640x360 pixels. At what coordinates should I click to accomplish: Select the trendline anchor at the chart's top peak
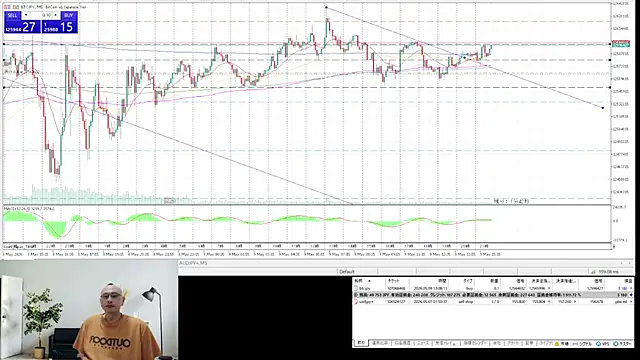(x=326, y=7)
